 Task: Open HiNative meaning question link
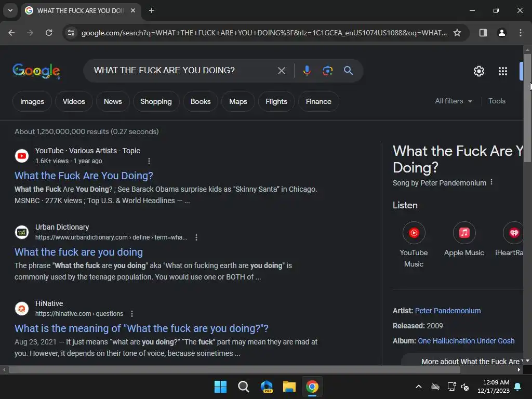point(141,328)
